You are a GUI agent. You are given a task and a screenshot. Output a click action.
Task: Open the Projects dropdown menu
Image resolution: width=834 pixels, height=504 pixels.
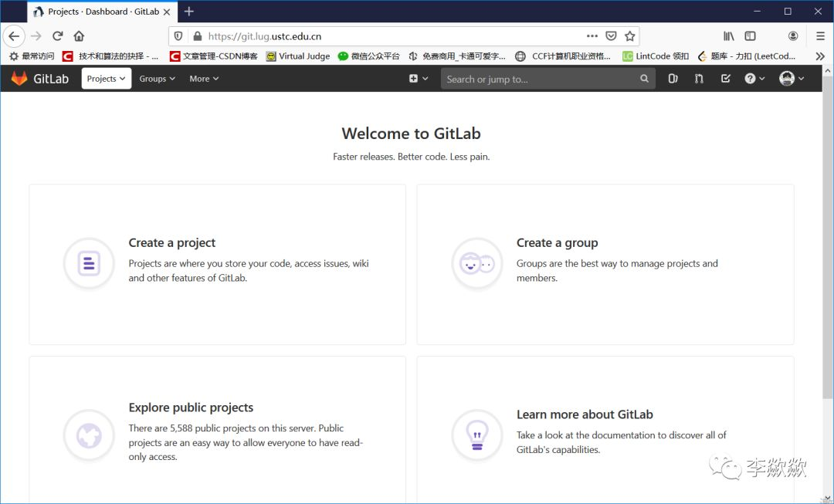pyautogui.click(x=107, y=79)
